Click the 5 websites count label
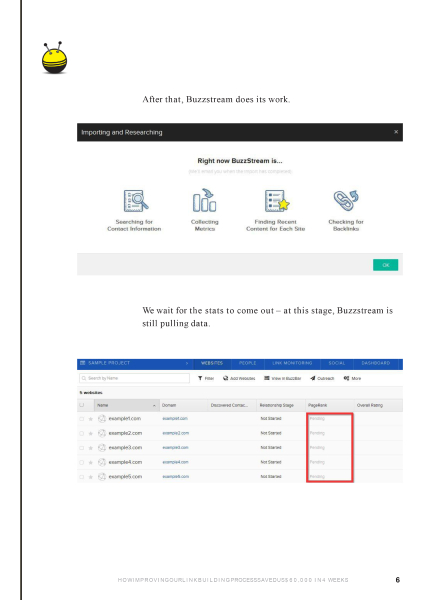 click(91, 393)
